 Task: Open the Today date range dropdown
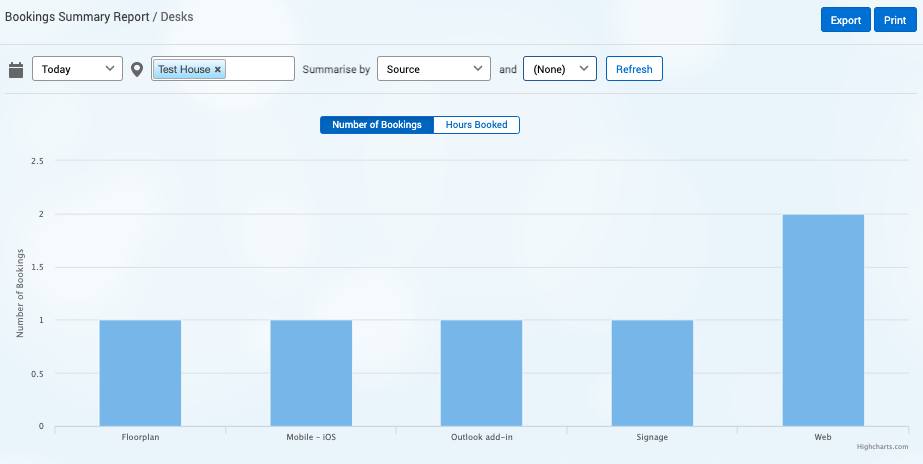pos(78,69)
